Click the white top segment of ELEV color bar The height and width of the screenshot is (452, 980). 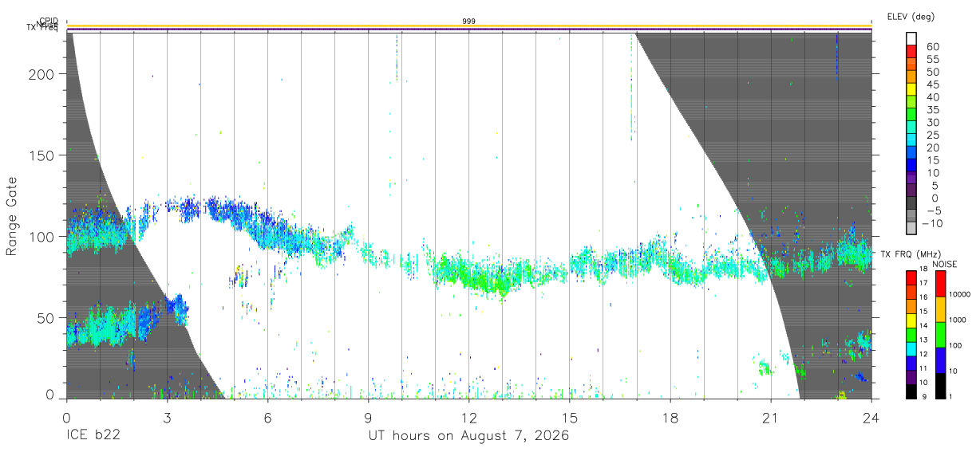click(911, 38)
